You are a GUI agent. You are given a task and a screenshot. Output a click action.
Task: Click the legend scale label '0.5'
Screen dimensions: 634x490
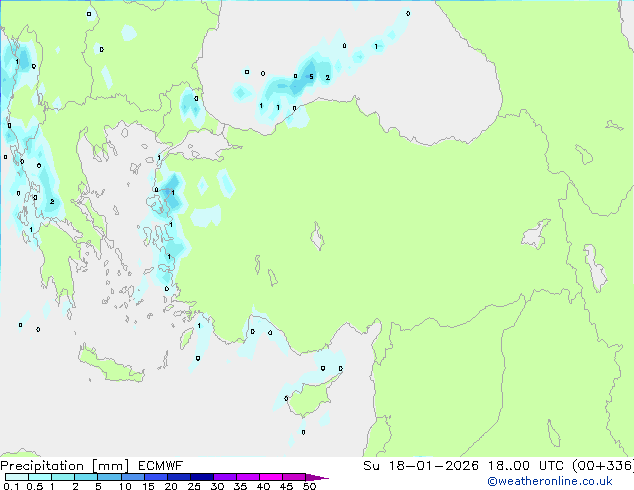pyautogui.click(x=34, y=486)
